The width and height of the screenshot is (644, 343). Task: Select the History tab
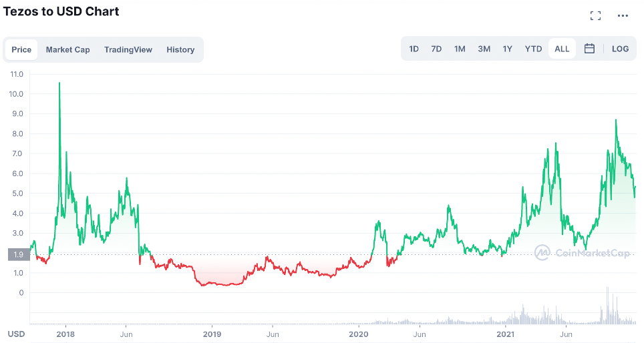180,49
